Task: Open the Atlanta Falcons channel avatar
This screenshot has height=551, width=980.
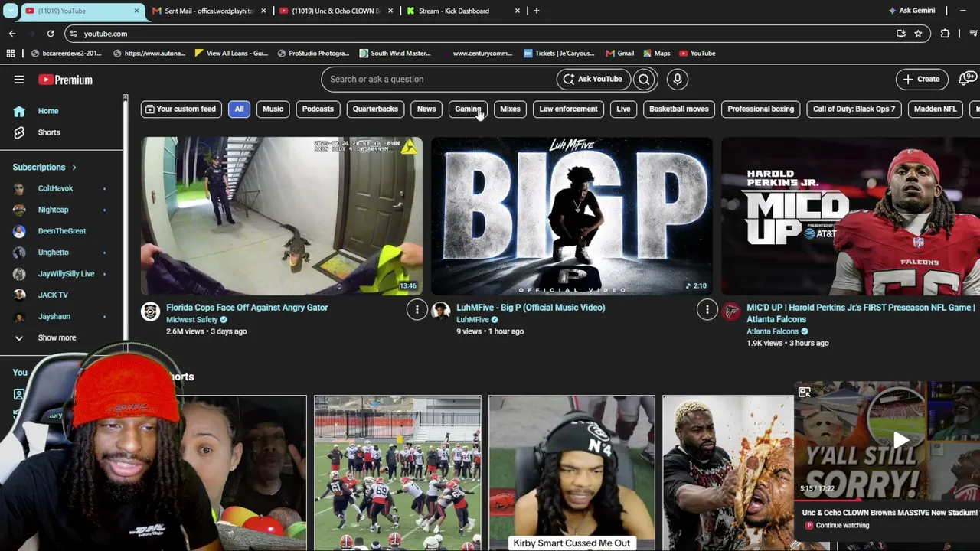Action: pyautogui.click(x=731, y=311)
